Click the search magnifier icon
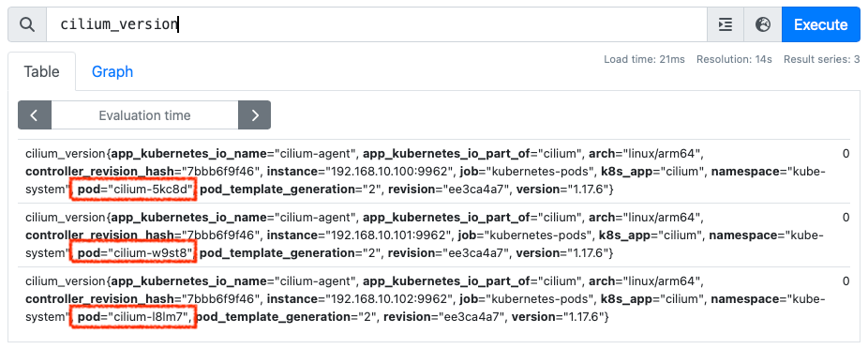 pyautogui.click(x=27, y=24)
